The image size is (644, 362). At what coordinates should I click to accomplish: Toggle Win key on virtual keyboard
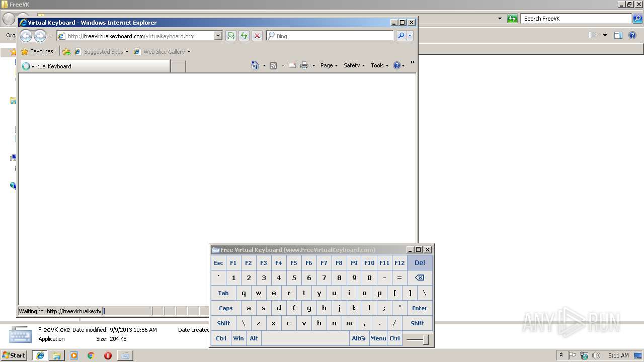pos(238,338)
